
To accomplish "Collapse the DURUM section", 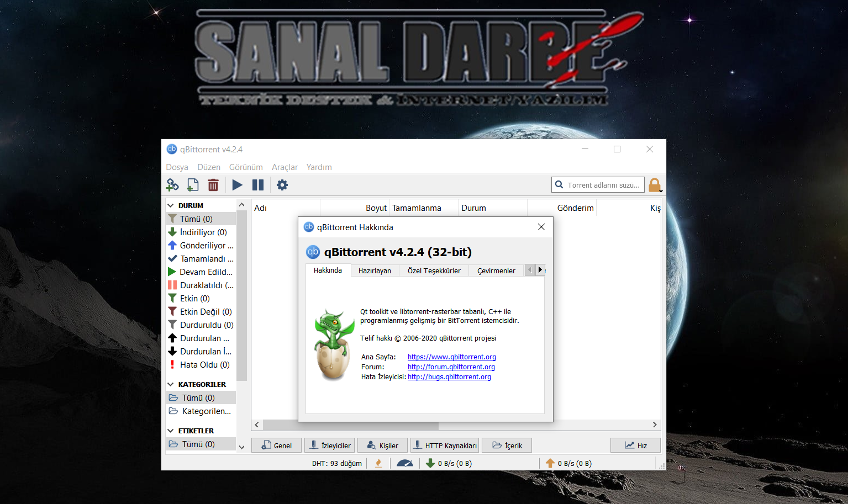I will coord(171,205).
